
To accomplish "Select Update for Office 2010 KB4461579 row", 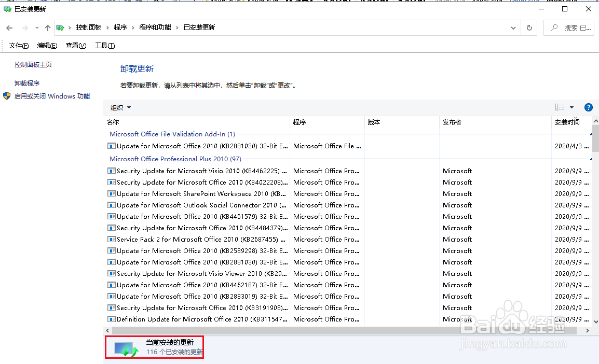I will [348, 217].
